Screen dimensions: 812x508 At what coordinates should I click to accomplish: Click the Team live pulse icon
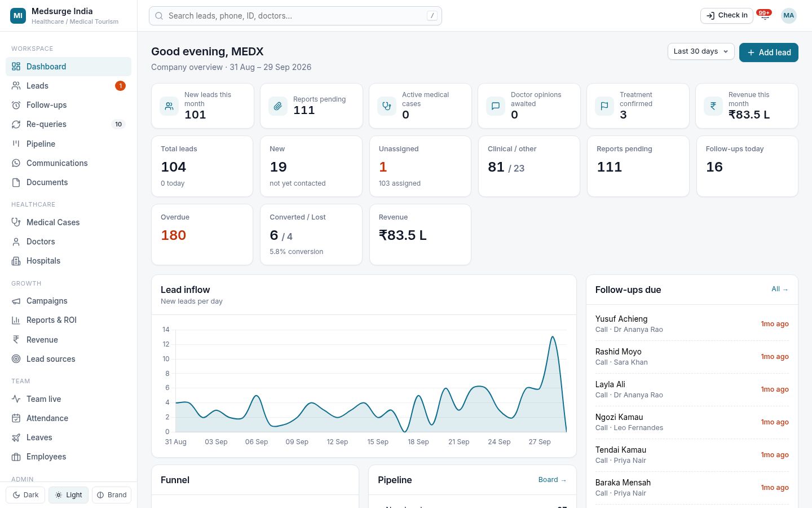(x=16, y=399)
